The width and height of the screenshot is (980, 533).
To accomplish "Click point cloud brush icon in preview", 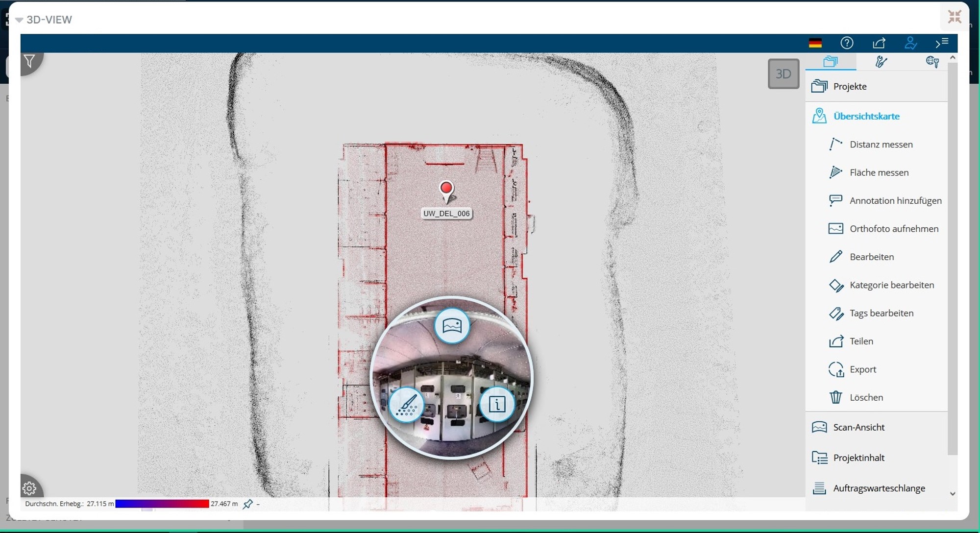I will point(406,405).
